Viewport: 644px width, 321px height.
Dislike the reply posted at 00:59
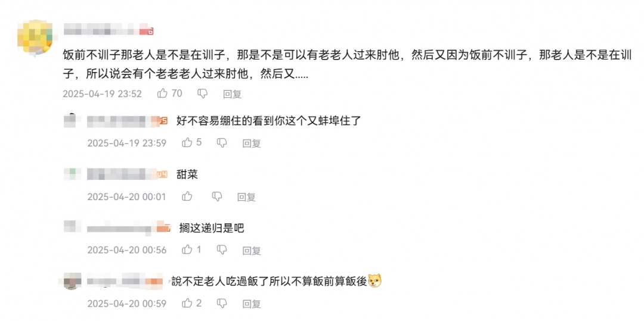click(222, 304)
